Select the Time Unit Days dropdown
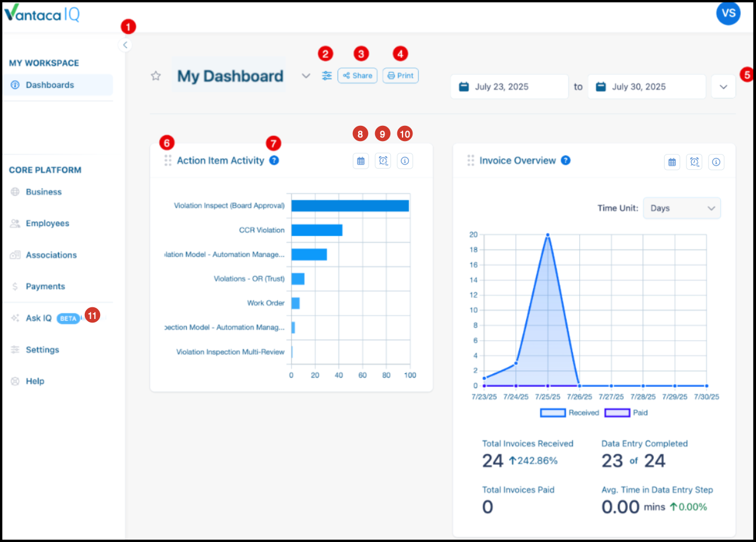The height and width of the screenshot is (542, 756). tap(682, 208)
